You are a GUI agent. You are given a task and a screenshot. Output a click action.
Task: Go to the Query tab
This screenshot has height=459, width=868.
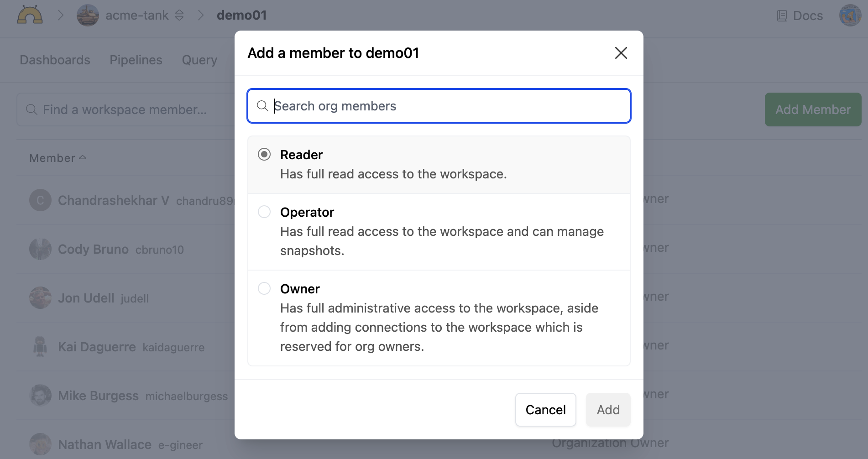tap(199, 60)
